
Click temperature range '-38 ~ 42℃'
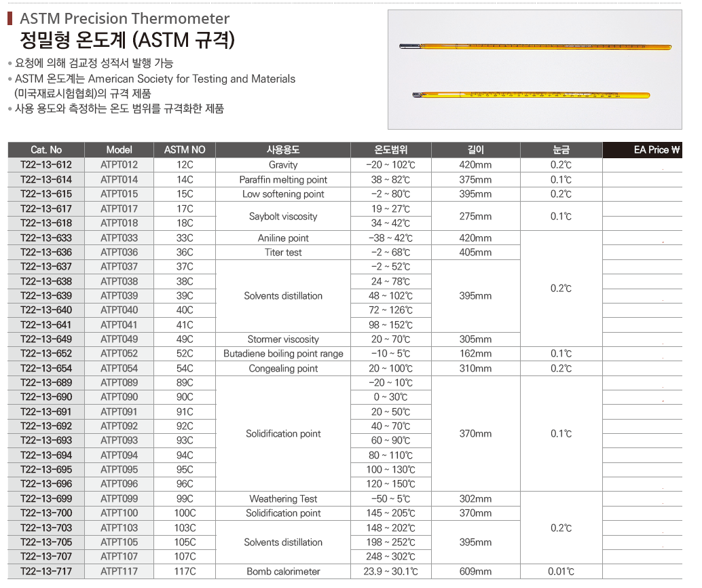[391, 238]
